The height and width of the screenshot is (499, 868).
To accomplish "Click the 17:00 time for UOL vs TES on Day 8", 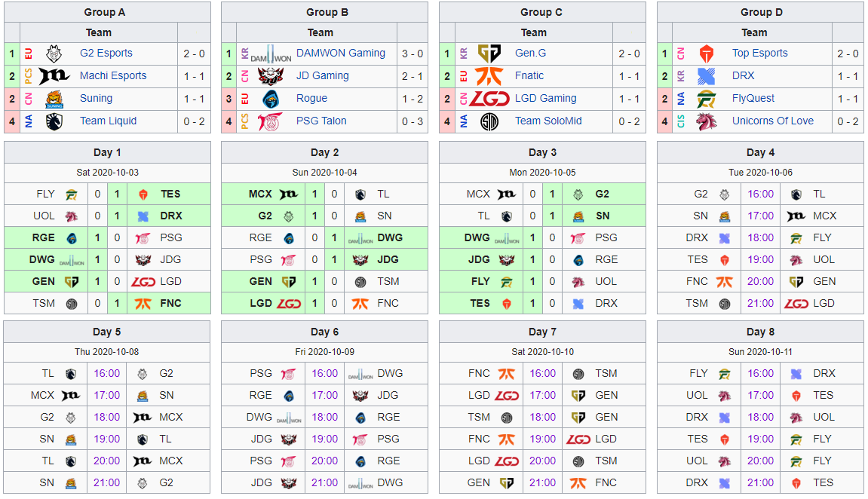I will pyautogui.click(x=761, y=396).
